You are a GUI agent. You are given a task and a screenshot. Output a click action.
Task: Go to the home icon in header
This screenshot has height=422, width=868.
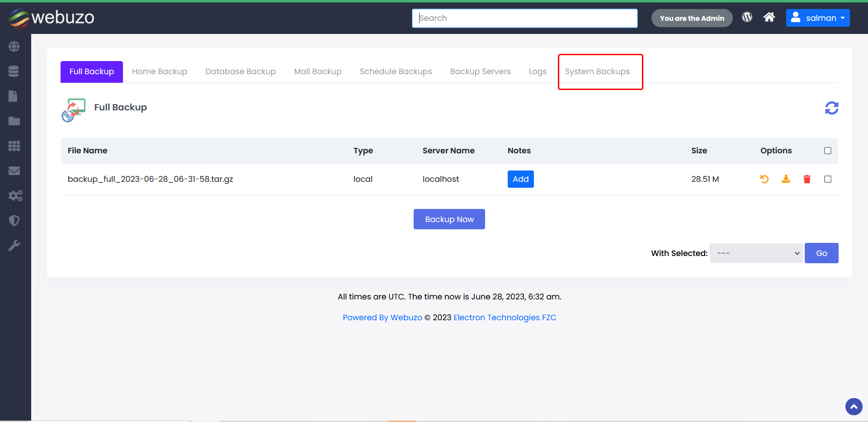pyautogui.click(x=769, y=17)
